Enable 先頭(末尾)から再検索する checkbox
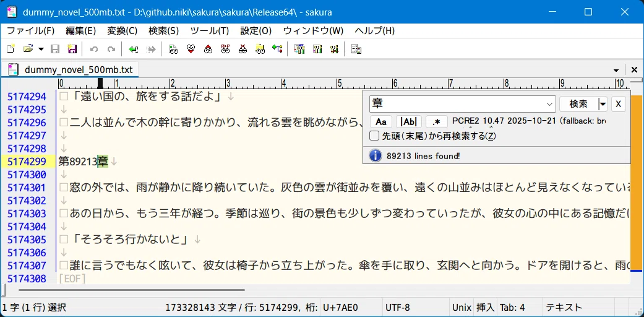This screenshot has height=317, width=644. pyautogui.click(x=374, y=136)
